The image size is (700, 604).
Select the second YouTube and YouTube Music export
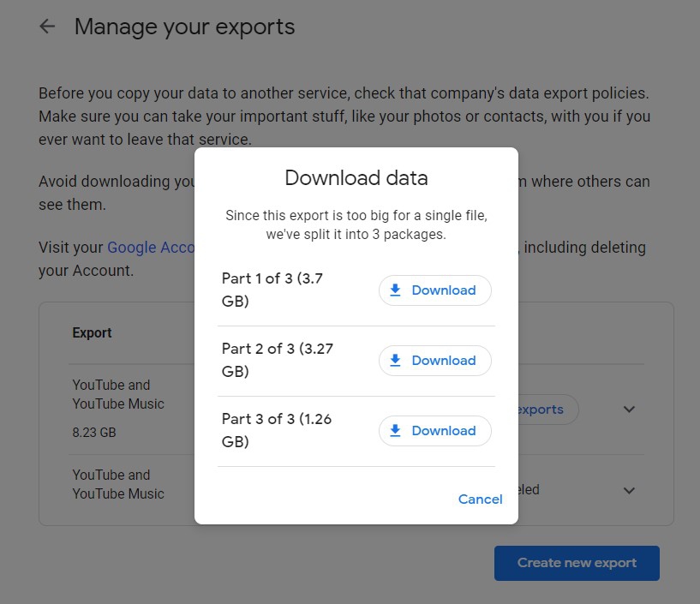click(118, 484)
